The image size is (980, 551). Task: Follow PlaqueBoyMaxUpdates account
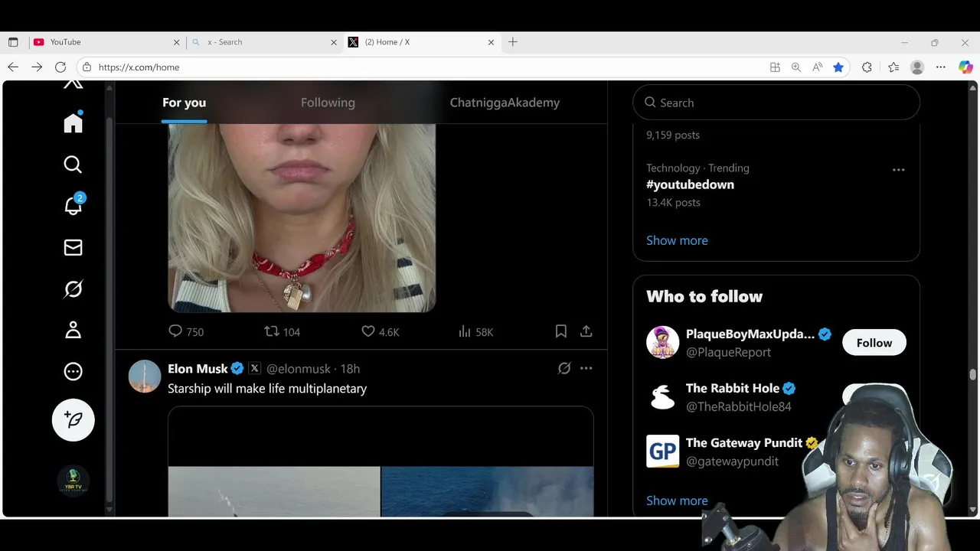(x=874, y=343)
